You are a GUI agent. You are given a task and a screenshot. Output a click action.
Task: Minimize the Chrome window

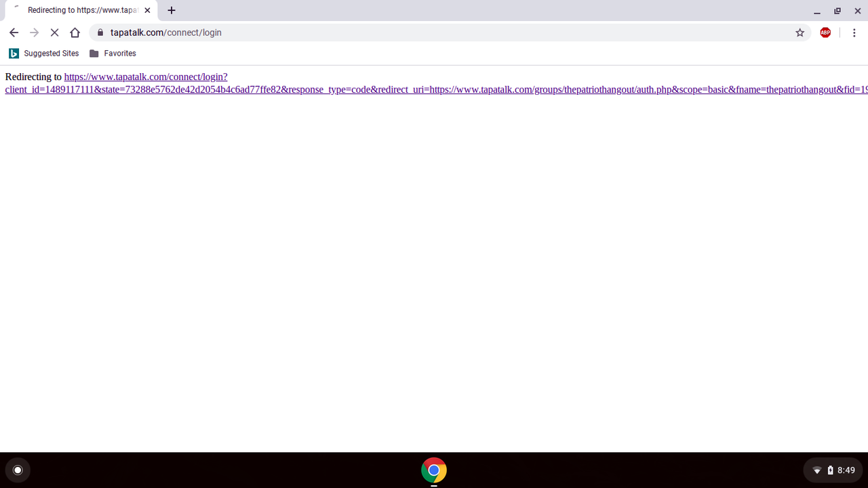(x=817, y=11)
